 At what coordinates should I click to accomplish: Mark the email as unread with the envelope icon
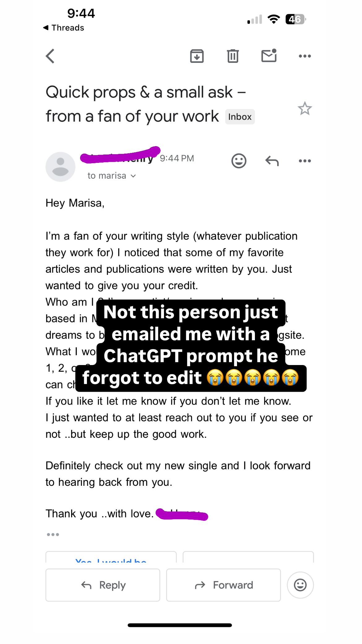[x=269, y=56]
